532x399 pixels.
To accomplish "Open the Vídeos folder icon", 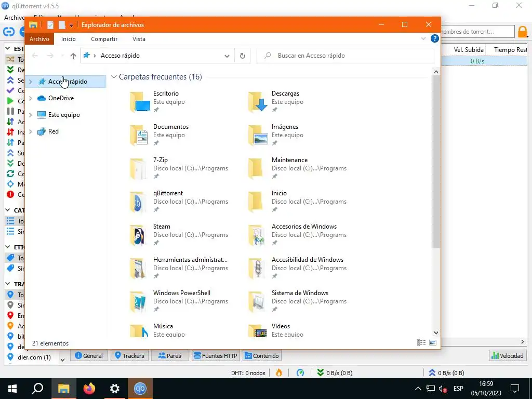I will point(258,330).
